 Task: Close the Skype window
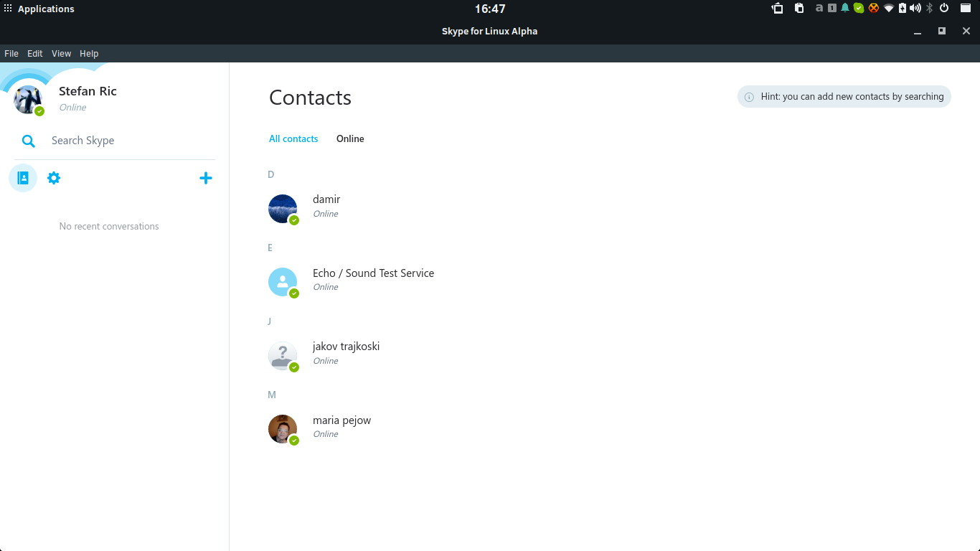[x=966, y=31]
